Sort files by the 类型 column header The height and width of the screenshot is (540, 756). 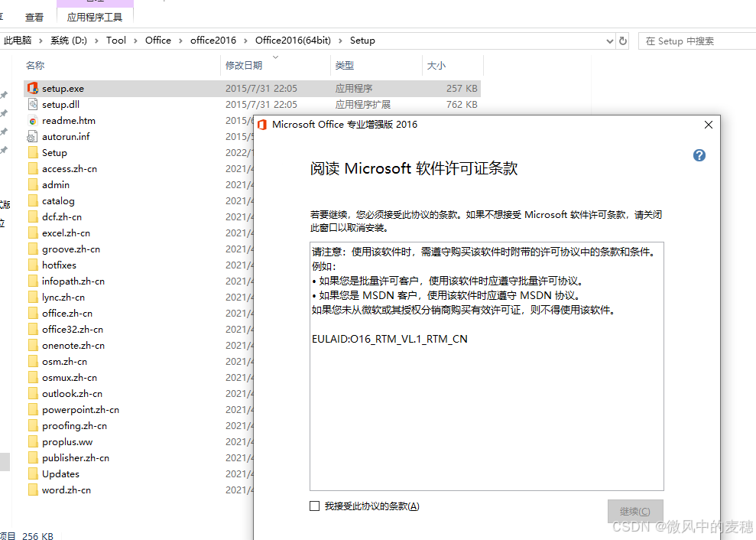click(x=376, y=65)
